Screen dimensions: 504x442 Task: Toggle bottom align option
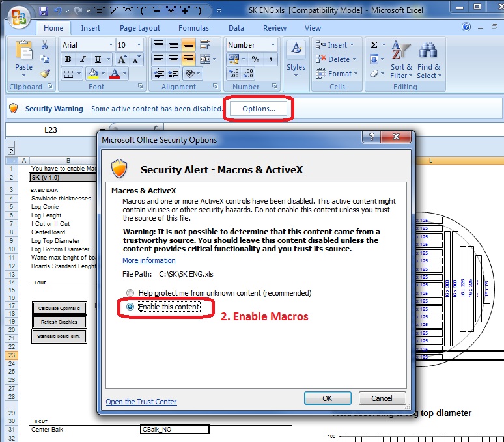pyautogui.click(x=189, y=45)
